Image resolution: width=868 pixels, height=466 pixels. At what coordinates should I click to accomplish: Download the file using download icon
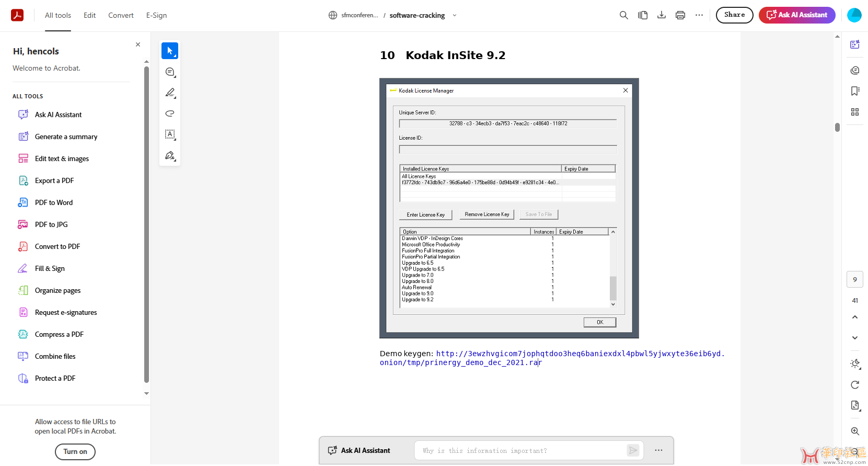point(661,15)
